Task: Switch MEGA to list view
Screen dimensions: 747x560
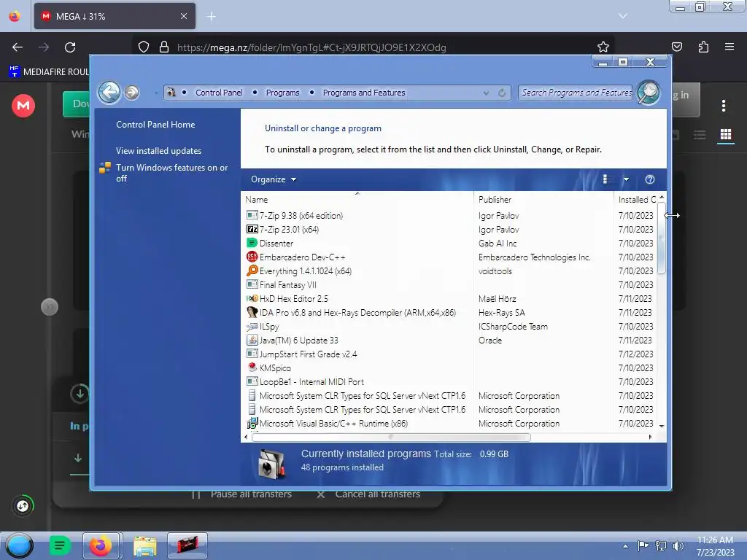Action: 700,135
